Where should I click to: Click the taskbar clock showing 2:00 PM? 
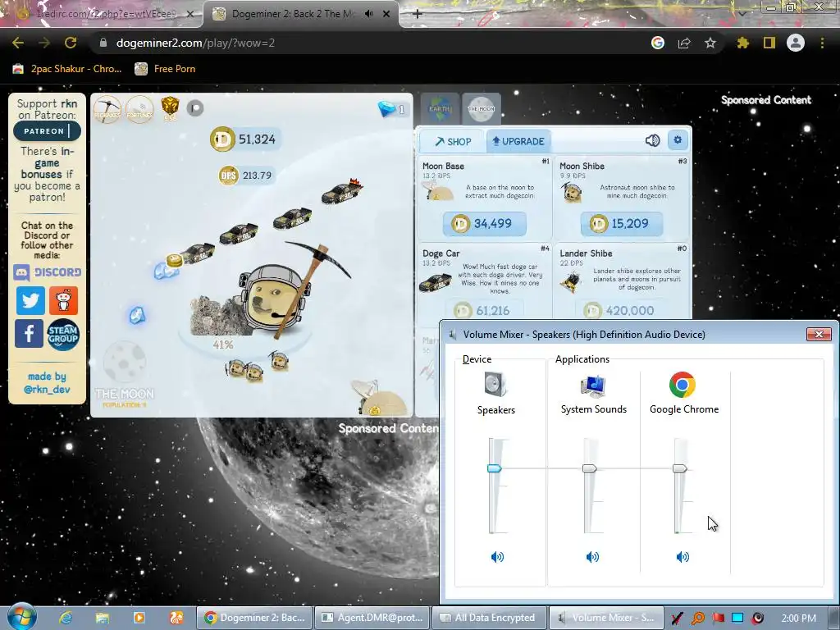click(799, 619)
